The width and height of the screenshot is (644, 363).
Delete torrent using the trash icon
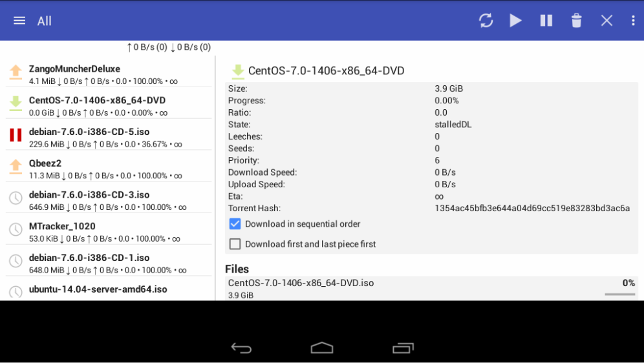click(576, 21)
